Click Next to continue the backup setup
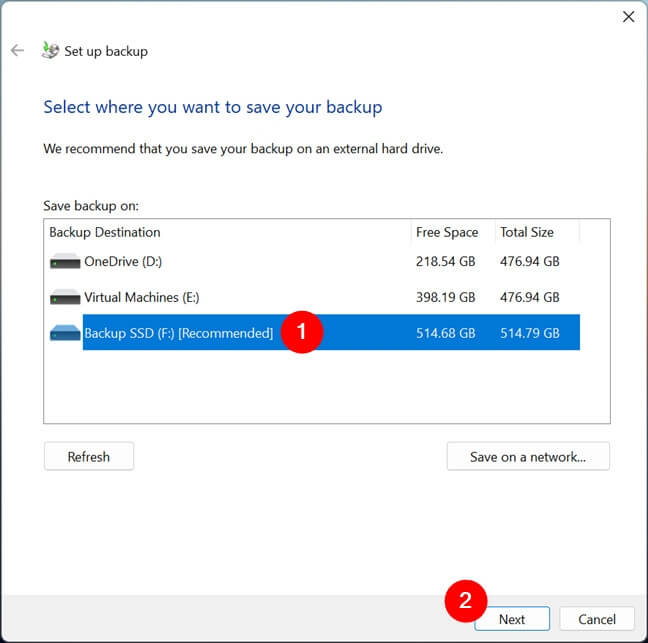Image resolution: width=648 pixels, height=643 pixels. coord(512,619)
